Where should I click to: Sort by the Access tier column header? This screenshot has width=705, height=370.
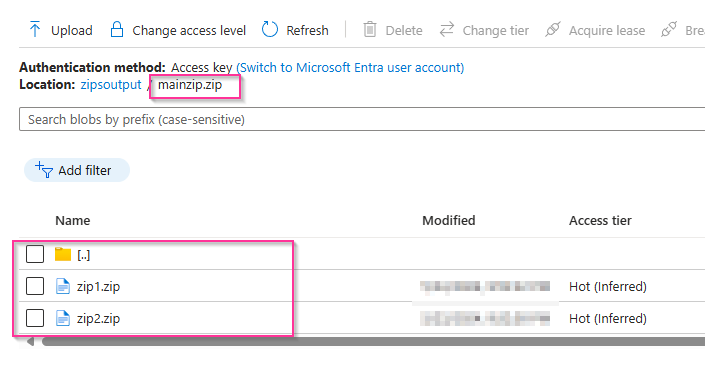click(600, 220)
